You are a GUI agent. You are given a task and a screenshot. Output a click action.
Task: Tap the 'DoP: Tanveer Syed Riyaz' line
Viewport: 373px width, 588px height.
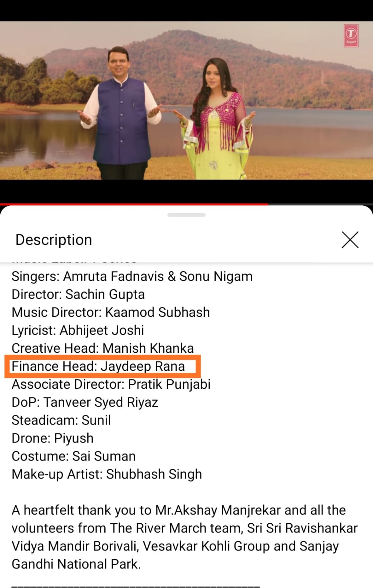pyautogui.click(x=85, y=402)
